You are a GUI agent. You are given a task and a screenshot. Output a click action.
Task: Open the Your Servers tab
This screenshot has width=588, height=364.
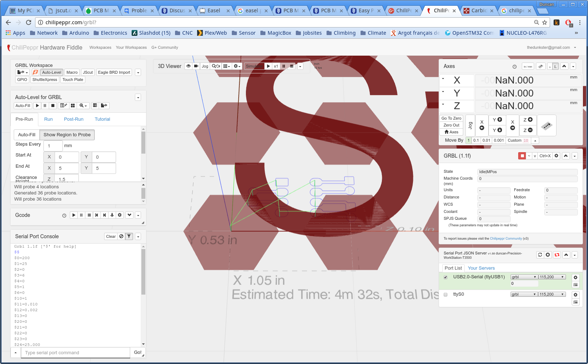pyautogui.click(x=481, y=268)
